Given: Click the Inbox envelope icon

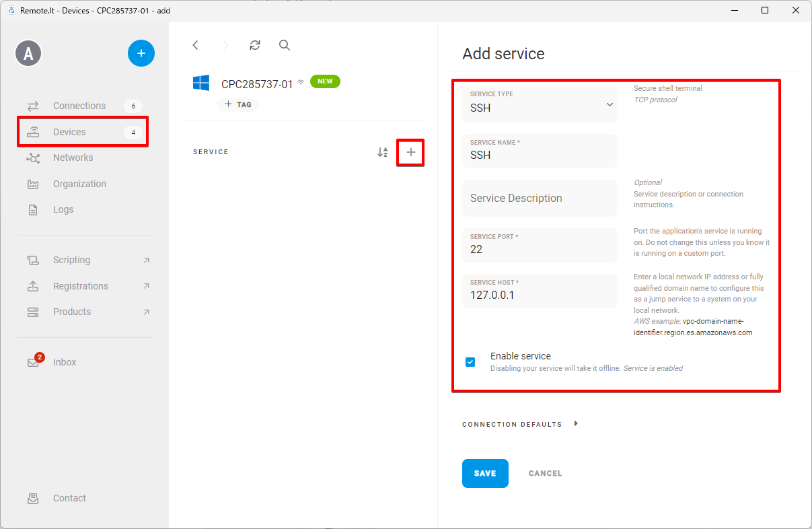Looking at the screenshot, I should click(x=33, y=362).
